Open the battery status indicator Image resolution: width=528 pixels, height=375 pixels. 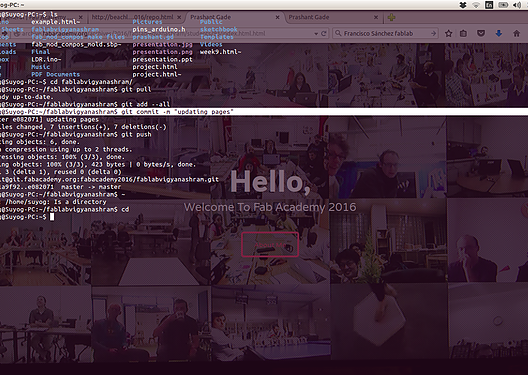(x=503, y=5)
